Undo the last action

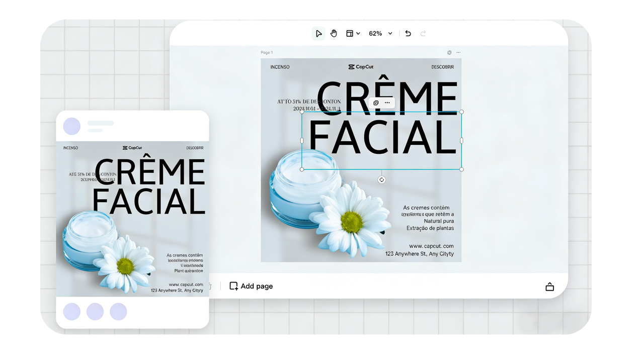[x=408, y=34]
